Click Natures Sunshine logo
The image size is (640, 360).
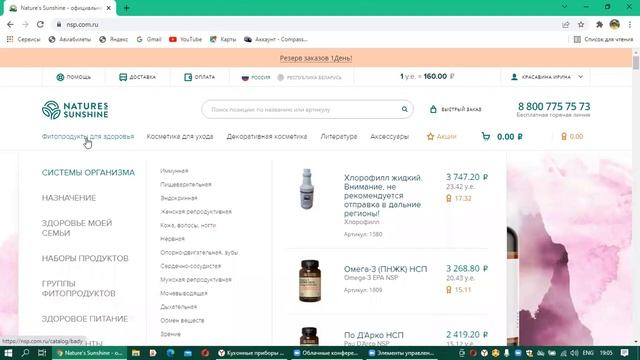coord(75,110)
